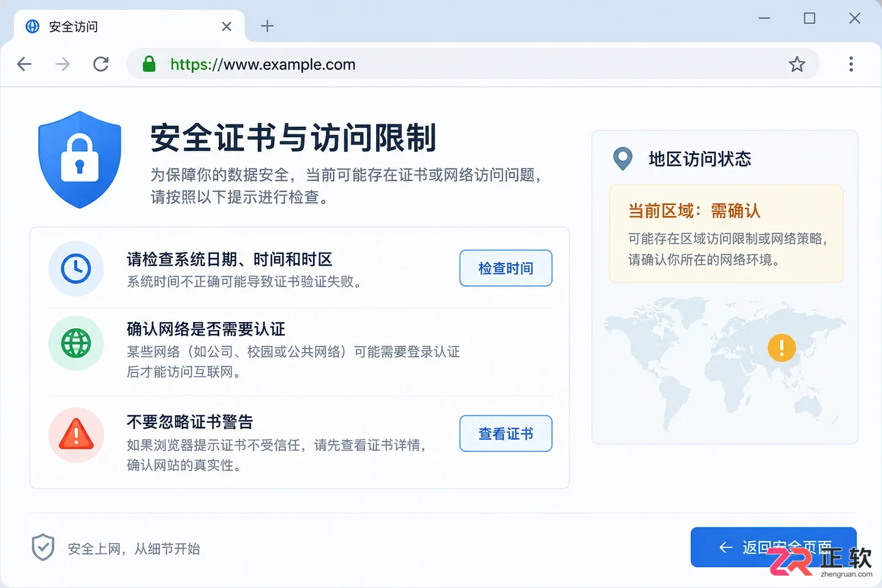Open a new tab with the plus button
Viewport: 882px width, 588px height.
(267, 26)
